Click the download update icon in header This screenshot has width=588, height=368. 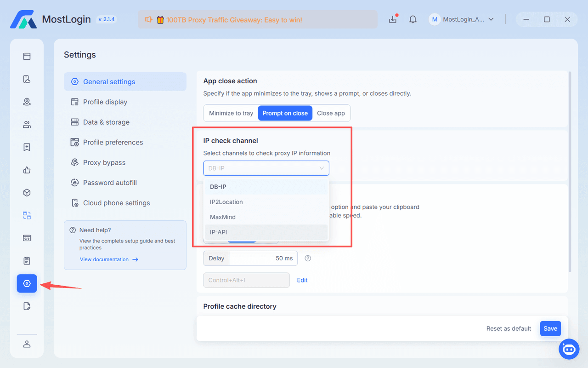tap(393, 19)
